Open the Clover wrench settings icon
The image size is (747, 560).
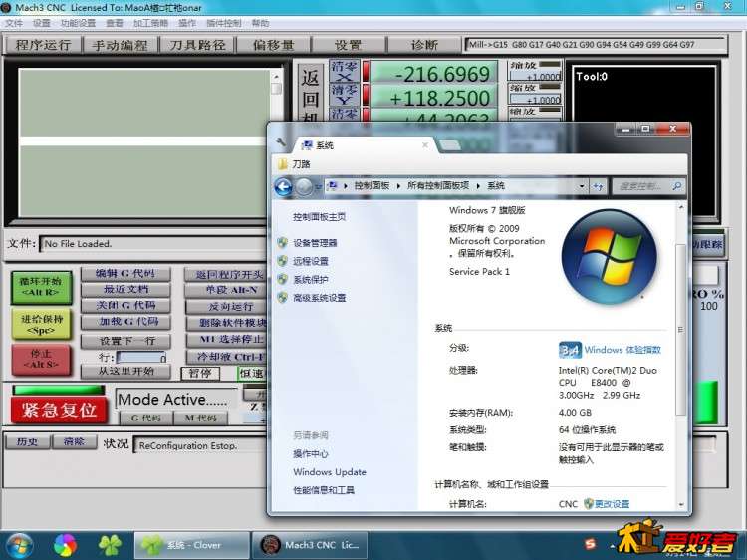pyautogui.click(x=281, y=142)
